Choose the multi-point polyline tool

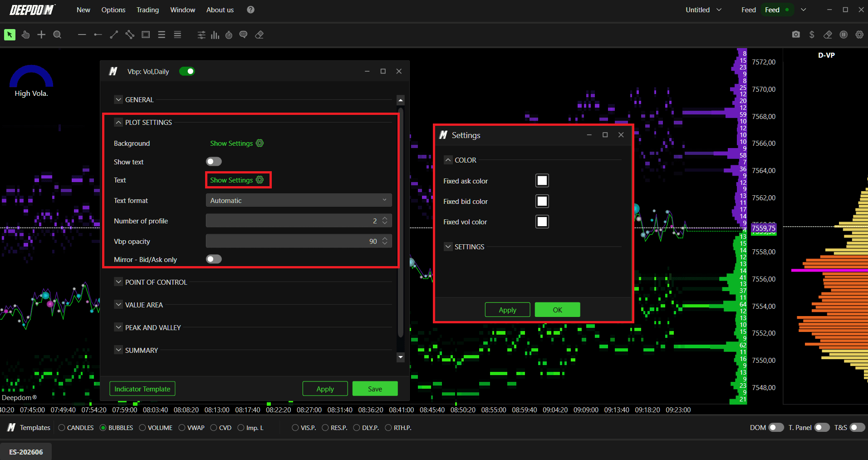tap(130, 35)
